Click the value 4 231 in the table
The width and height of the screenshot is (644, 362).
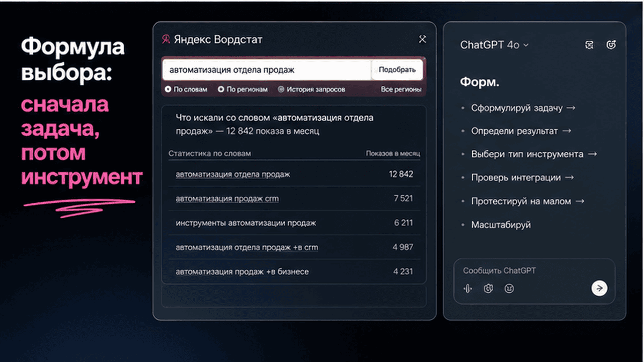[403, 271]
